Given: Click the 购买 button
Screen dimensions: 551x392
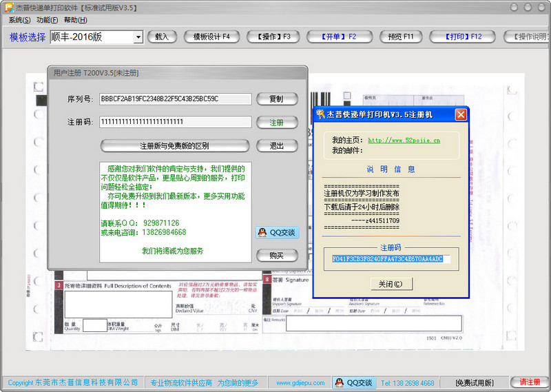Looking at the screenshot, I should coord(277,256).
